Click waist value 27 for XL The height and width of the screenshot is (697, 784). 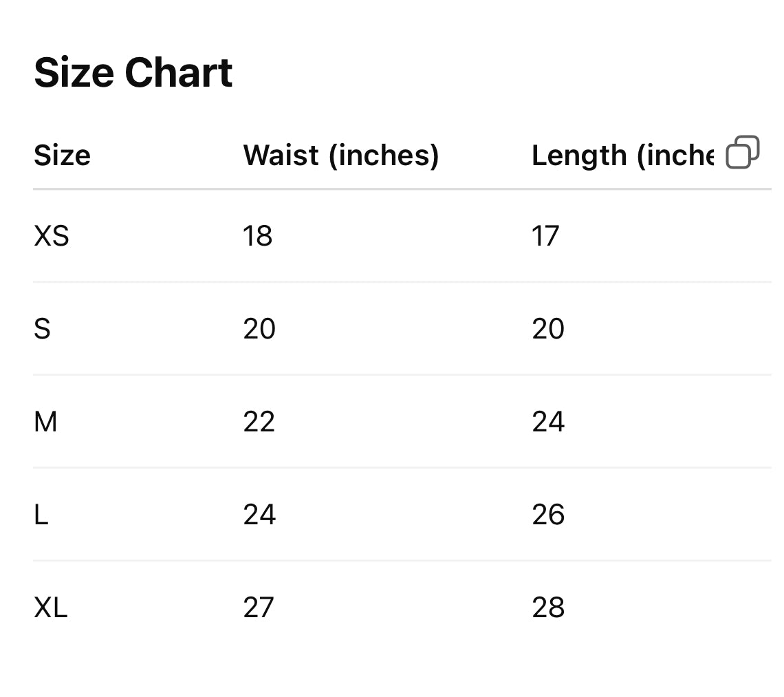click(x=259, y=608)
